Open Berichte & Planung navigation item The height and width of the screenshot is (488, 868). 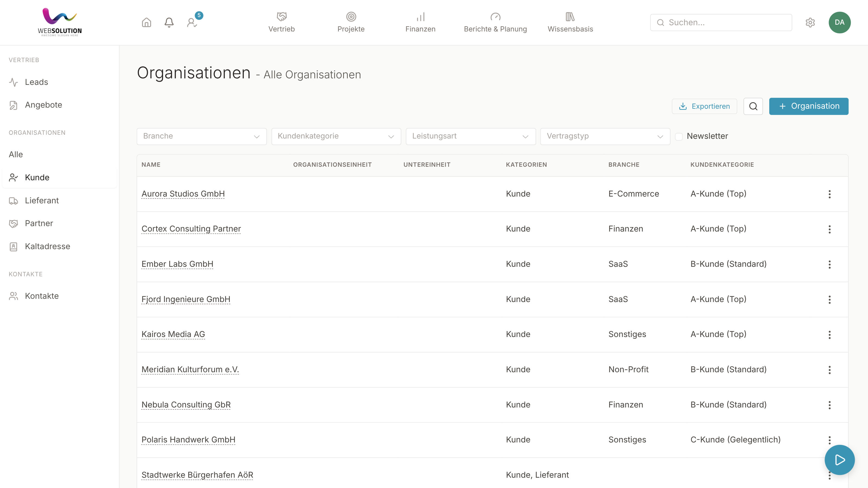tap(495, 22)
